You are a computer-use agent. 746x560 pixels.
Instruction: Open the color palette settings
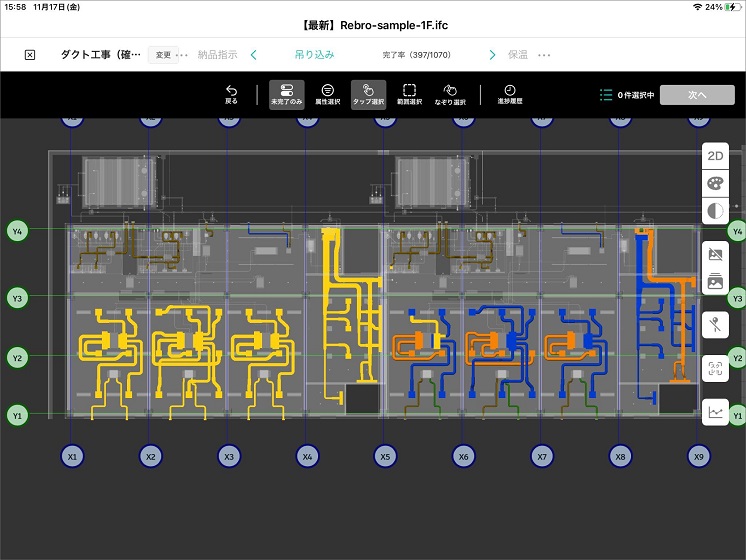(x=715, y=184)
